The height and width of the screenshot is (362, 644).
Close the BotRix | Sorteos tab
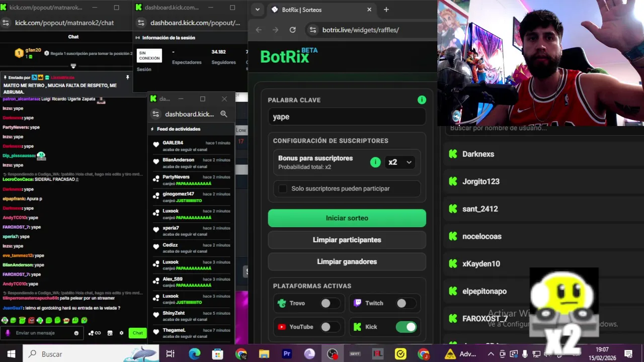click(369, 10)
